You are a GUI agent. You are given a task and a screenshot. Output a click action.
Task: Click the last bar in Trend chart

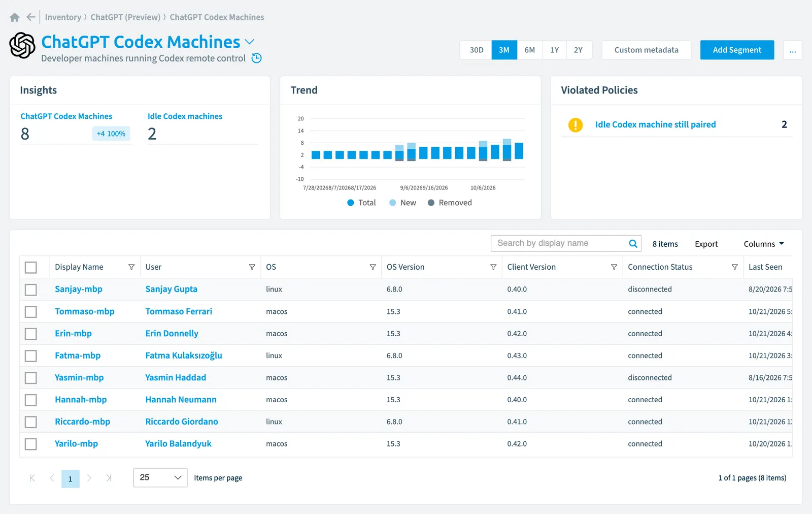pyautogui.click(x=519, y=151)
